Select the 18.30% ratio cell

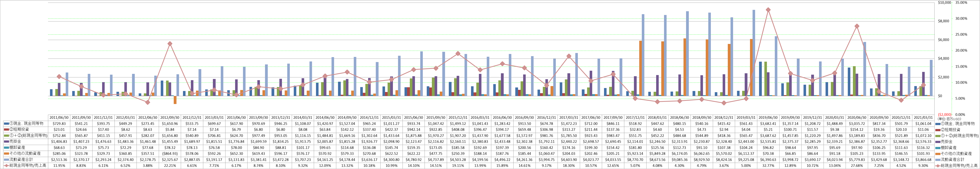pyautogui.click(x=569, y=166)
